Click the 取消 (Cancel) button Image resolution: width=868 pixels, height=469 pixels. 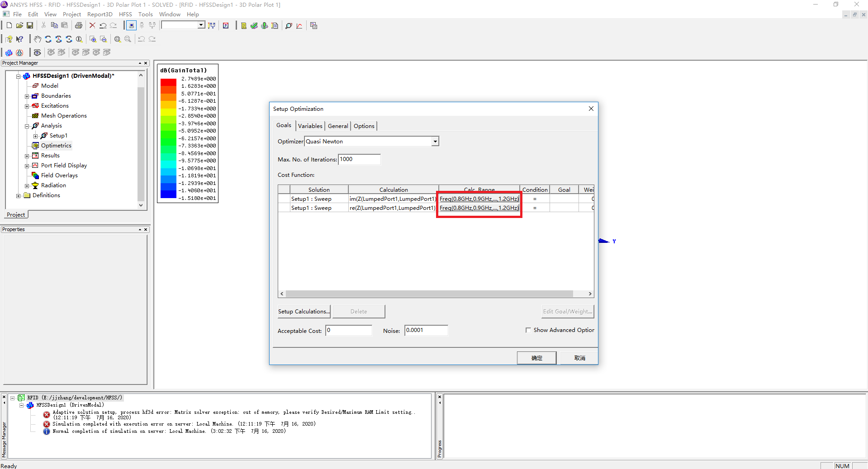tap(579, 358)
